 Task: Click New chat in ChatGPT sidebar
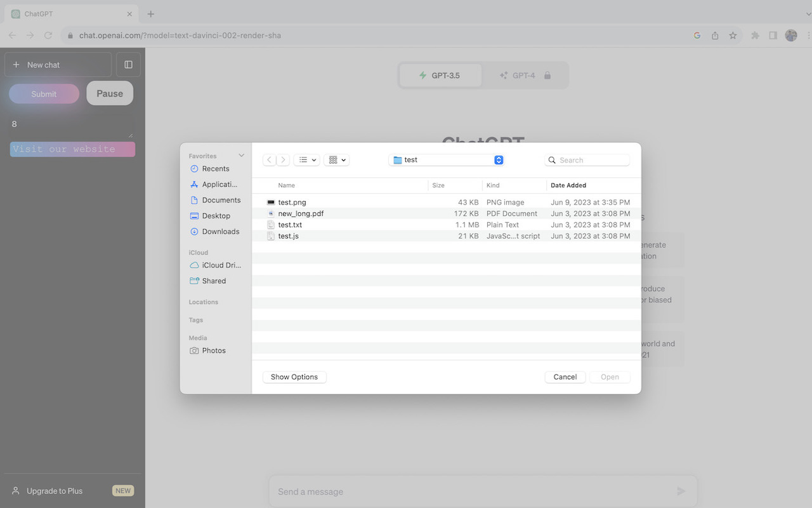(x=58, y=65)
